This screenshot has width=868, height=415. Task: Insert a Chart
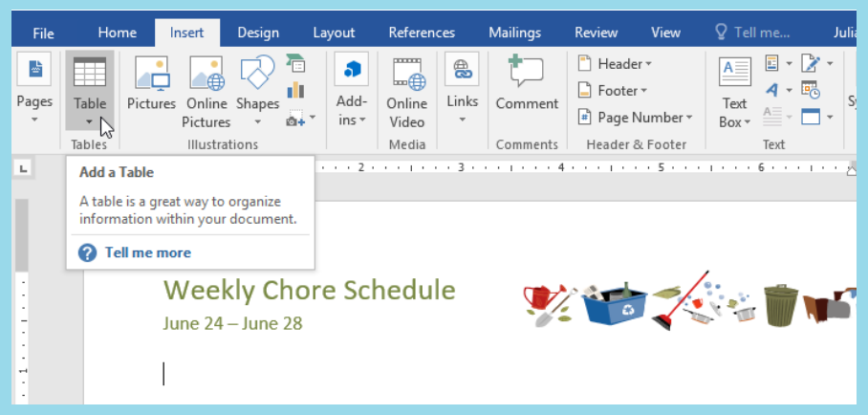[x=296, y=90]
